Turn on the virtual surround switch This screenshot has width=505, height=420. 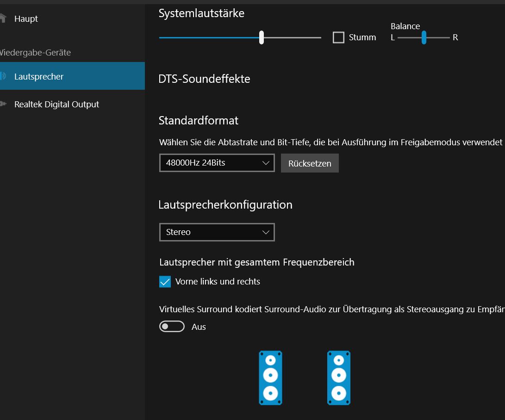172,327
